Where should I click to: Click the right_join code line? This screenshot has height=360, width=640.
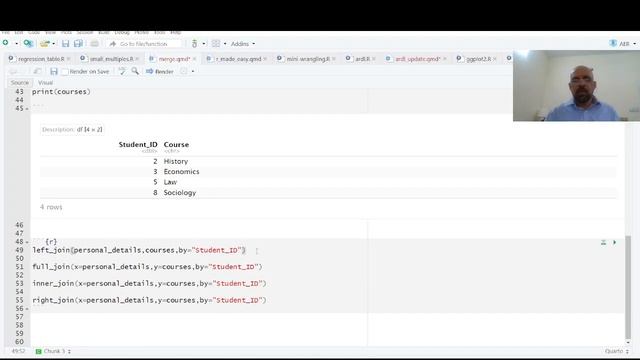[149, 300]
